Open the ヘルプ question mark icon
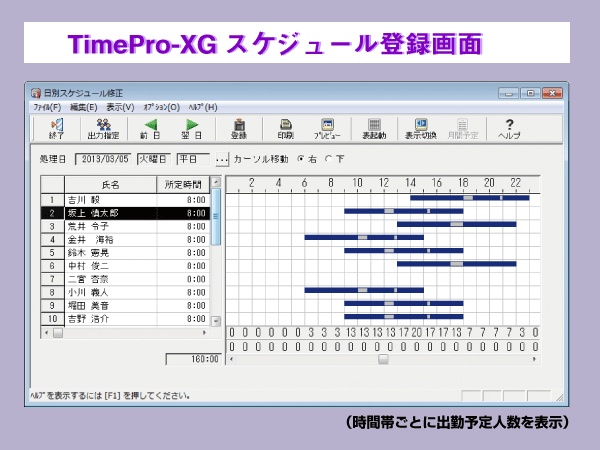 (509, 129)
